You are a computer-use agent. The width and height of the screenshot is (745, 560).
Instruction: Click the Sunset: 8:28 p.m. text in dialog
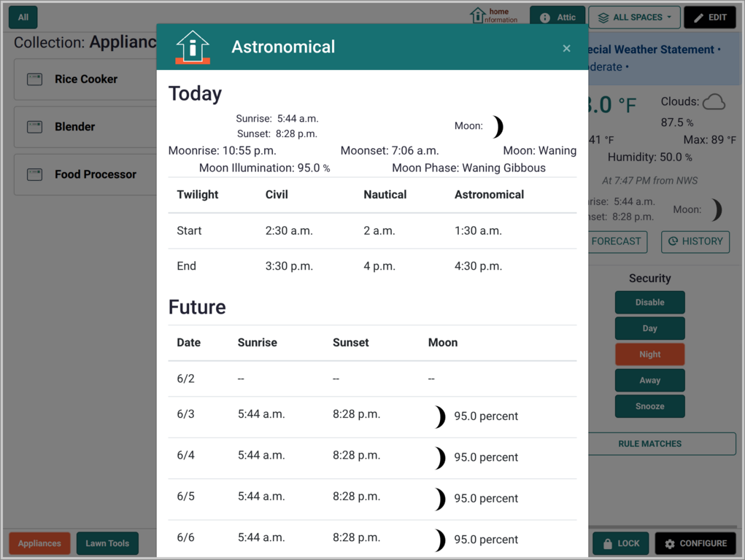pyautogui.click(x=277, y=134)
